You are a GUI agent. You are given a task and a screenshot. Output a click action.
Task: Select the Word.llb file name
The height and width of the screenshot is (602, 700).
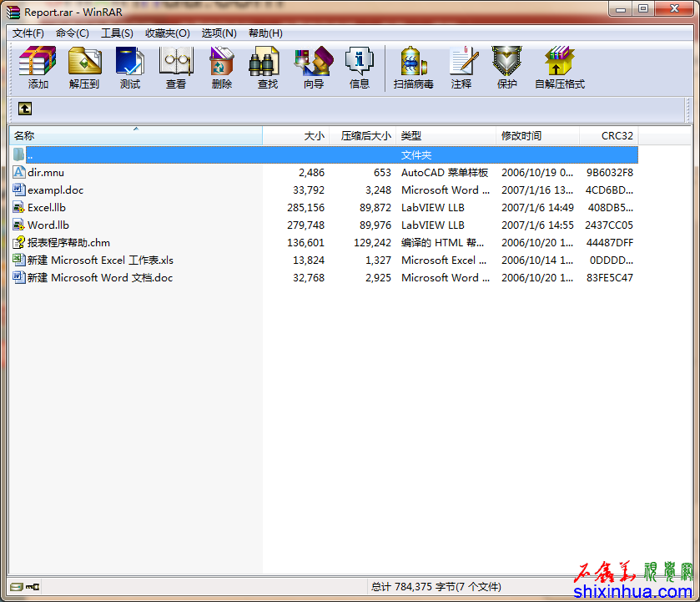[48, 225]
